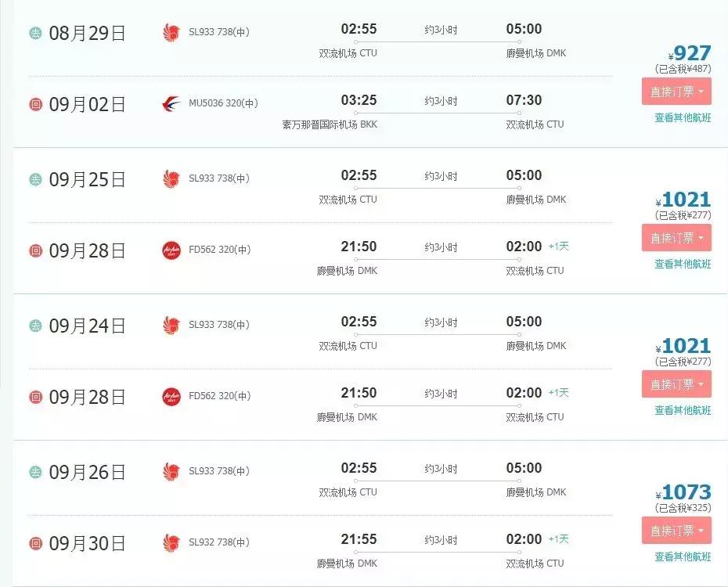Viewport: 728px width, 587px height.
Task: Click the red 回 icon beside 09月02日
Action: tap(35, 104)
